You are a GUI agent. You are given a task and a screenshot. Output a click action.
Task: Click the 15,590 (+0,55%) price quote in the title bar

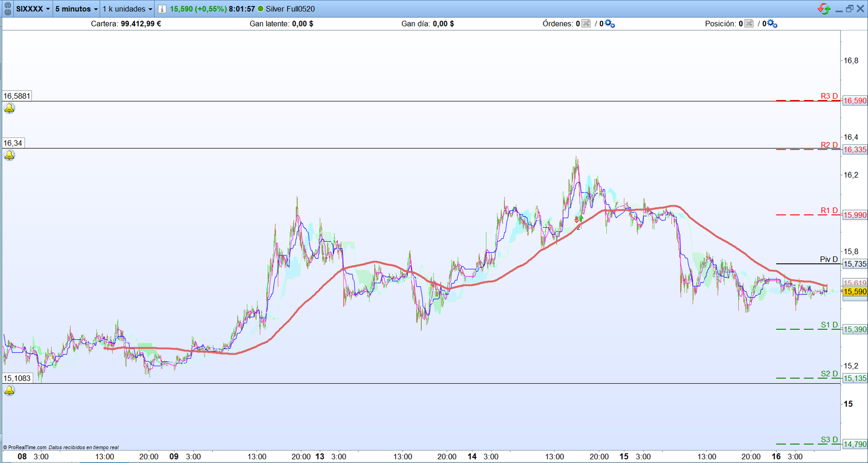(x=198, y=9)
